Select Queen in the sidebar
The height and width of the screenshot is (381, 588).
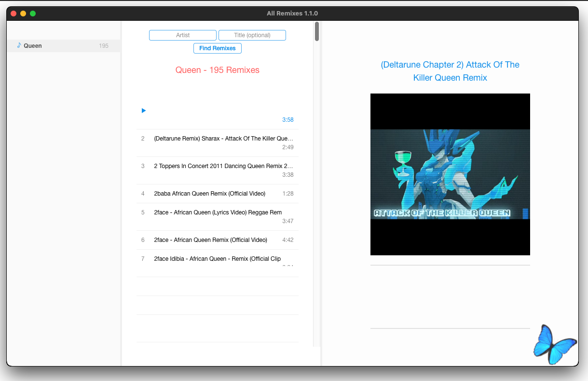[64, 46]
